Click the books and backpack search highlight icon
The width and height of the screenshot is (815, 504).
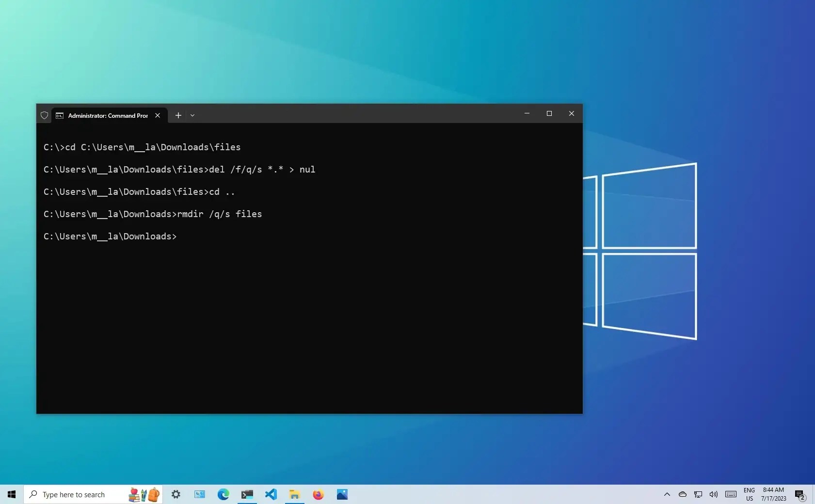[144, 494]
